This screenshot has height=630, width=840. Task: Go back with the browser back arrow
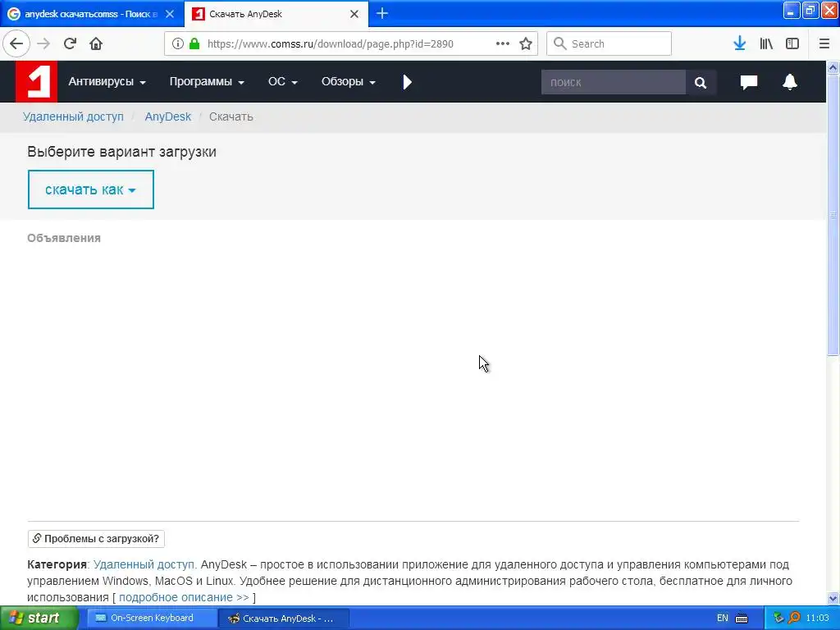click(16, 43)
